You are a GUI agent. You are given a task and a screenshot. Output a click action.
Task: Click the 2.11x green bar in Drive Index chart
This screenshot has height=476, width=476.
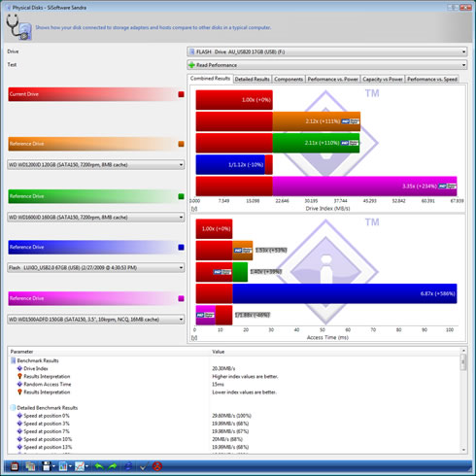(316, 143)
